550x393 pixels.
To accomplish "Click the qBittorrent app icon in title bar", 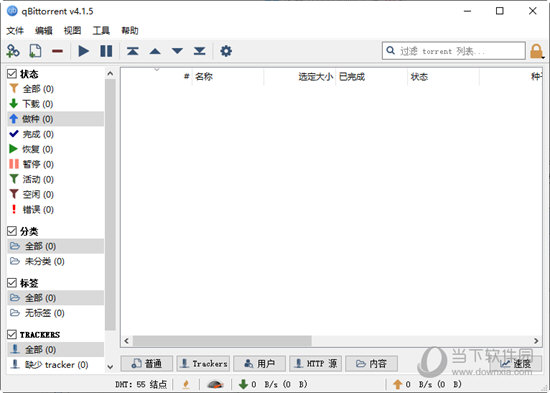I will click(12, 11).
